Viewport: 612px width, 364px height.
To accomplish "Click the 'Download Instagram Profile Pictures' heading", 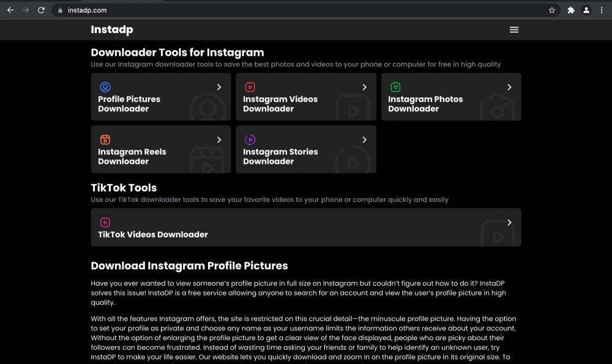I will coord(189,266).
